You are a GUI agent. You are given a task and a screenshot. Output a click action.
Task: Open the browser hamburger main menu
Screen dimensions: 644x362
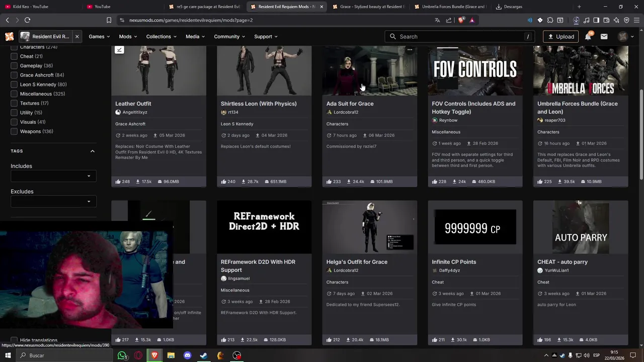click(637, 20)
